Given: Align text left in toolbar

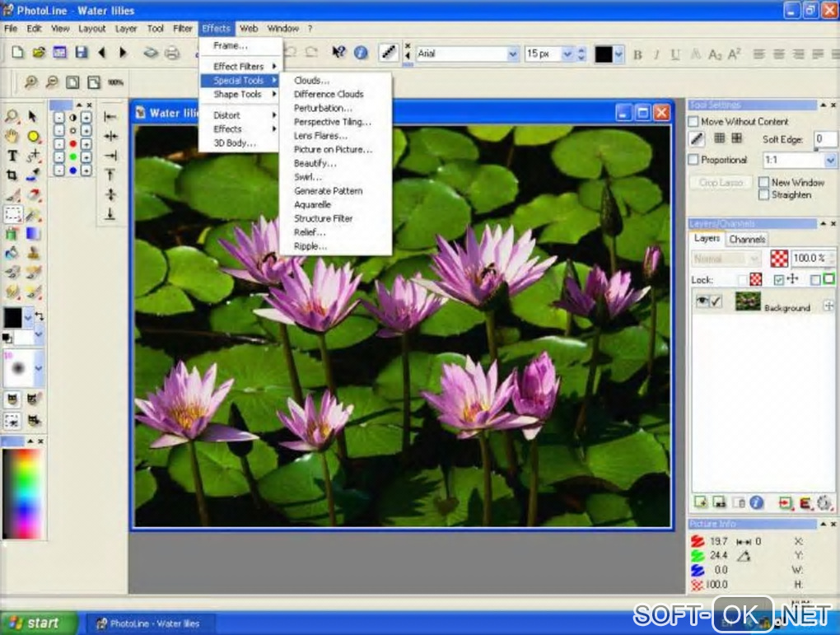Looking at the screenshot, I should click(758, 54).
